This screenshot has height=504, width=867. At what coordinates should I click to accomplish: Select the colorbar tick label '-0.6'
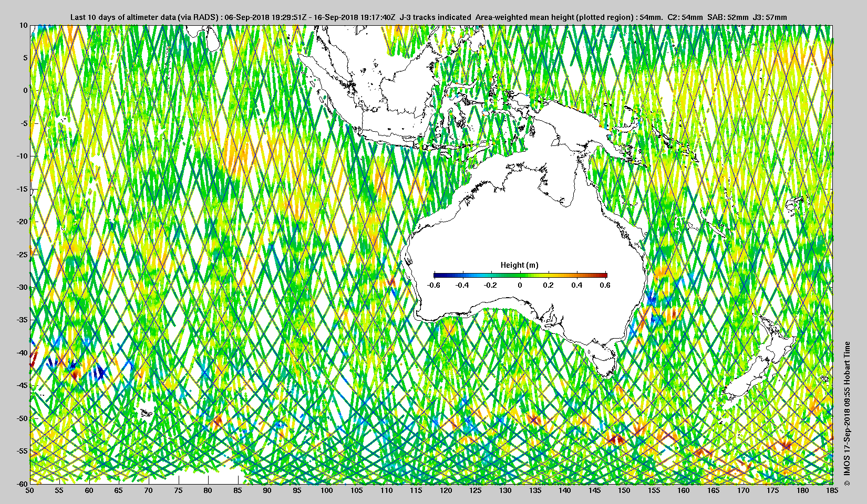pyautogui.click(x=434, y=285)
